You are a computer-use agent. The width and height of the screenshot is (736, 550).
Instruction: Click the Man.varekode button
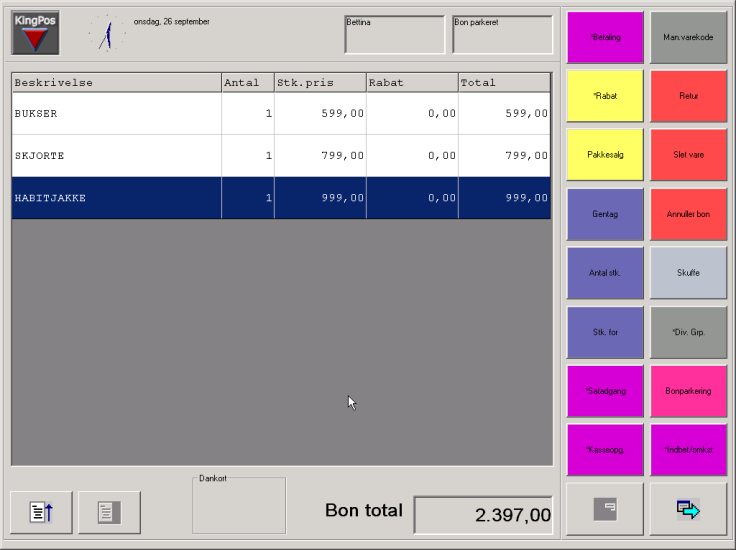688,38
